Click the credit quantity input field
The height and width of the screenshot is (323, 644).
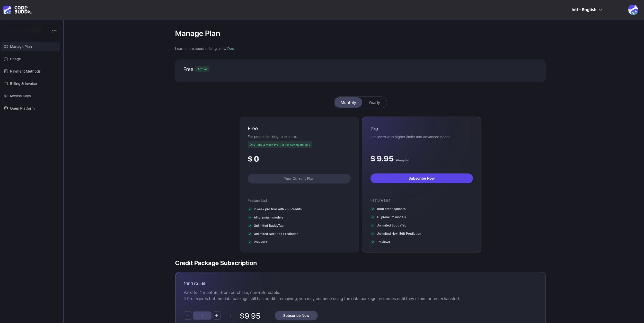[x=202, y=316]
